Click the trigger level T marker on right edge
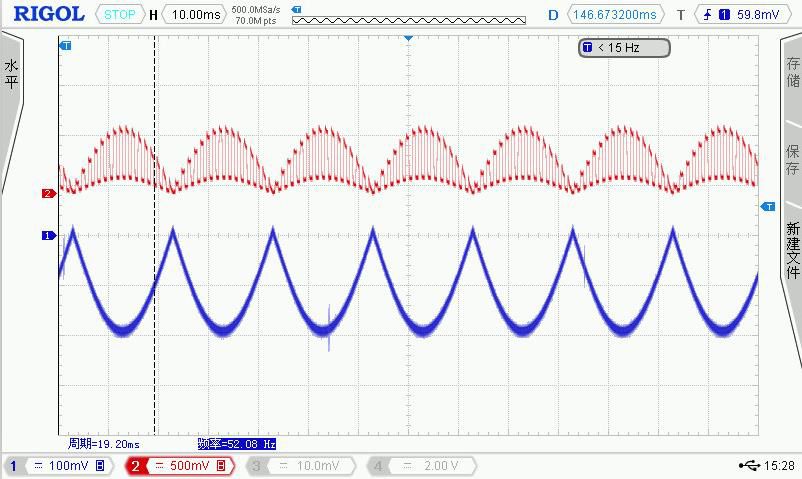 click(768, 206)
